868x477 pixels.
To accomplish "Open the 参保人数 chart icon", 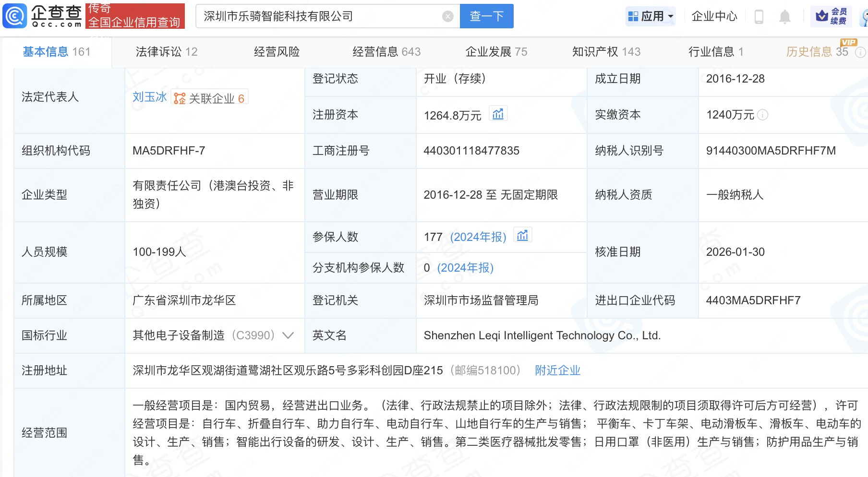I will [523, 235].
